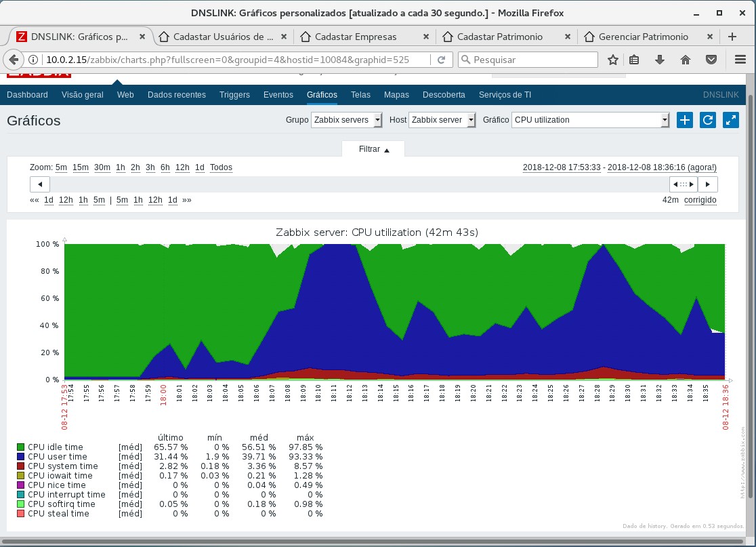Go to Firefox home page icon
Image resolution: width=756 pixels, height=547 pixels.
pyautogui.click(x=685, y=60)
